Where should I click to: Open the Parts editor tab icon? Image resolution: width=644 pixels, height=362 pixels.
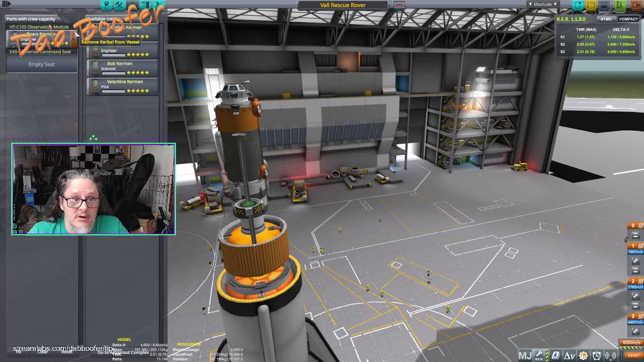tap(106, 5)
